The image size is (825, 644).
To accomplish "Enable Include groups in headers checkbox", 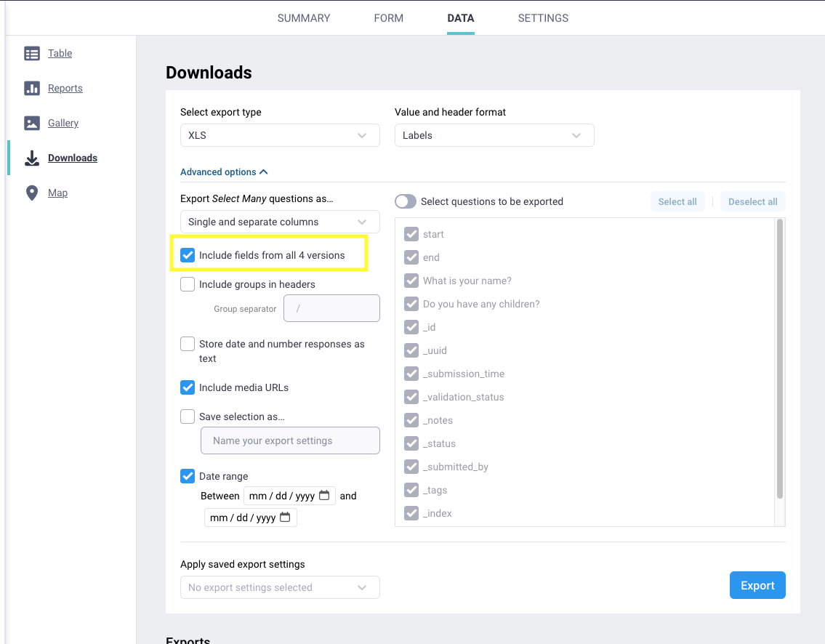I will 188,284.
